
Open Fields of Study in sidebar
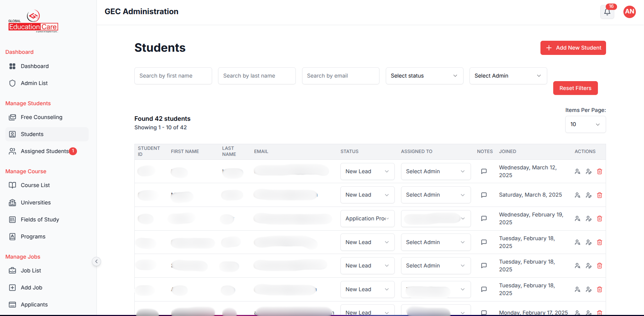point(47,220)
